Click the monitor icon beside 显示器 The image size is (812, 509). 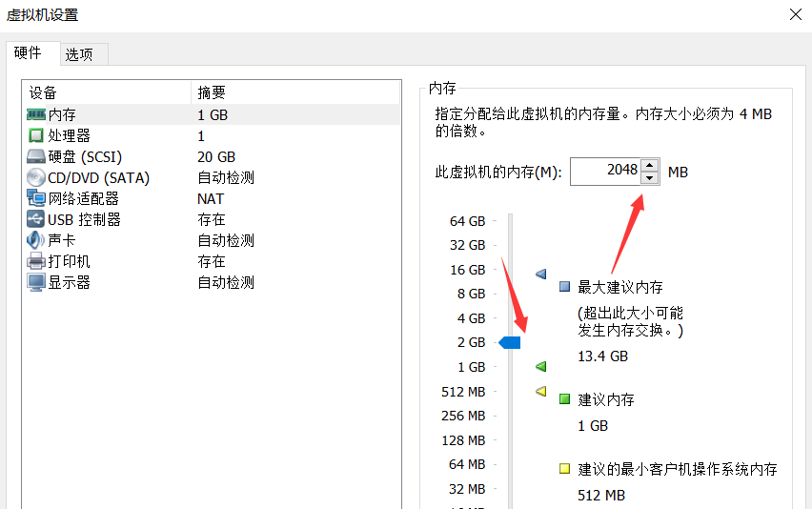click(x=35, y=282)
